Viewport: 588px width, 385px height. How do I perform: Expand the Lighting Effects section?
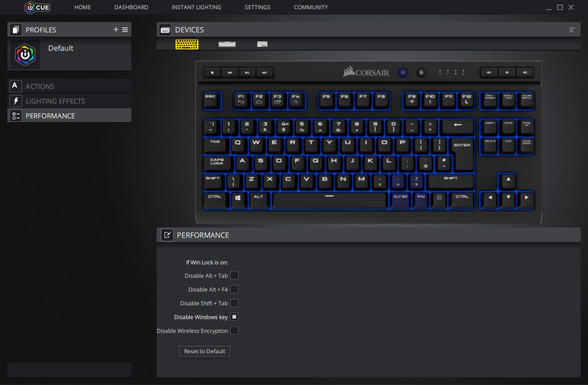[55, 101]
